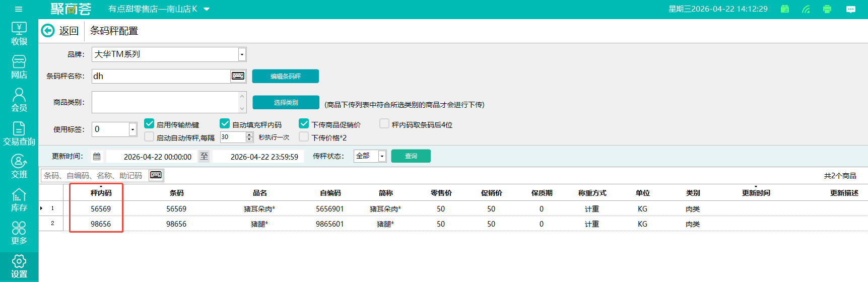The image size is (868, 282).
Task: Click the product search input field
Action: [94, 175]
